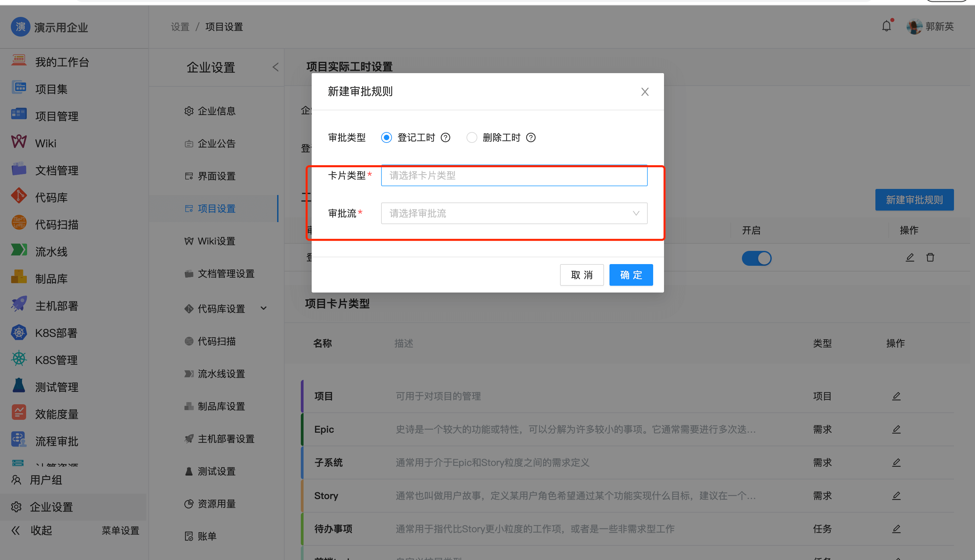Click the 取消 button
The height and width of the screenshot is (560, 975).
[581, 275]
